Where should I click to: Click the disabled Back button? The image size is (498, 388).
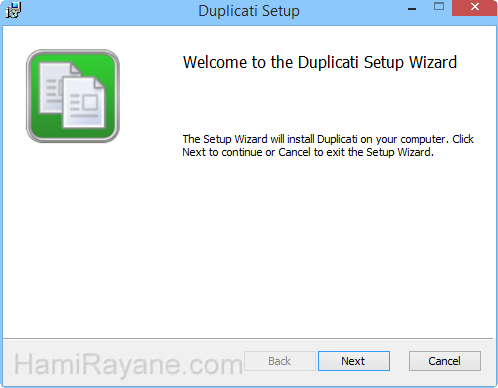280,361
